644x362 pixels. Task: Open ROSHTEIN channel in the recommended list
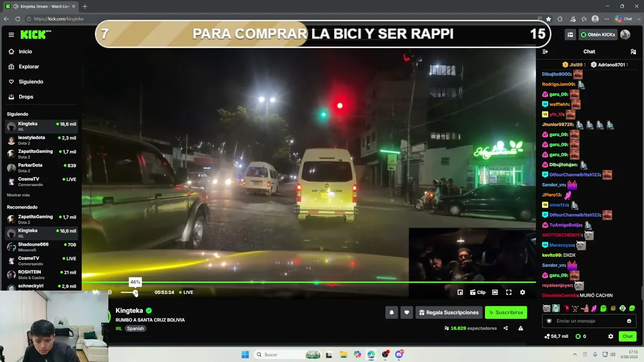click(41, 275)
